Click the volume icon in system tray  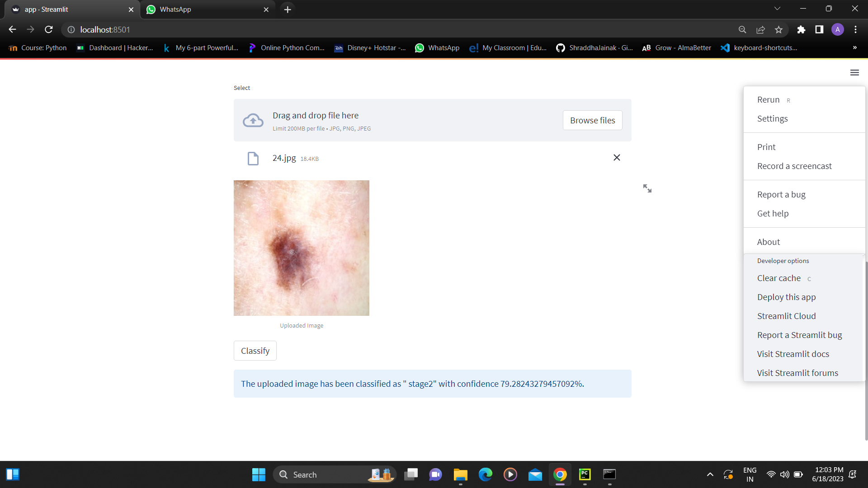click(784, 474)
